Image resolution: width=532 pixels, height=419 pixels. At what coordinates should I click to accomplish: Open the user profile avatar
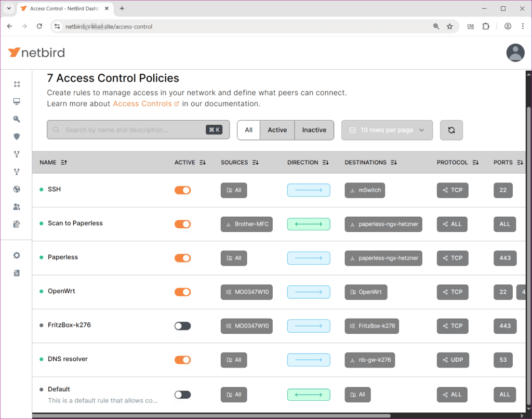click(515, 53)
